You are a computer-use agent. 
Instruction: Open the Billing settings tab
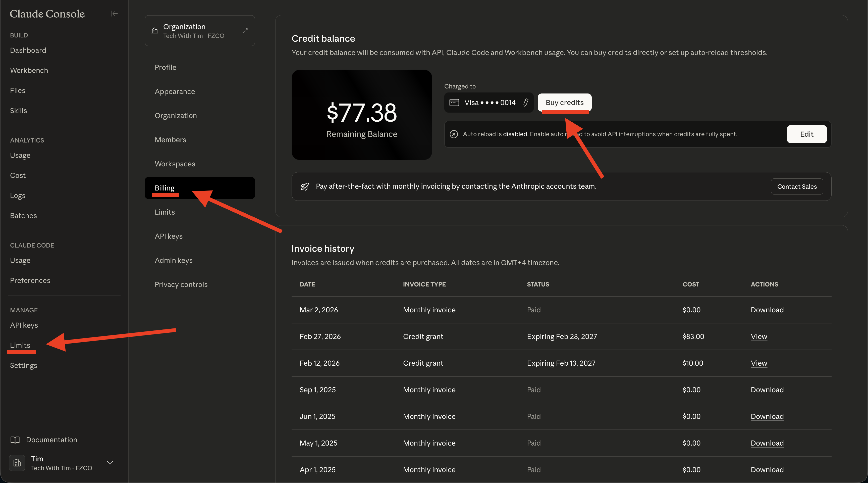165,188
